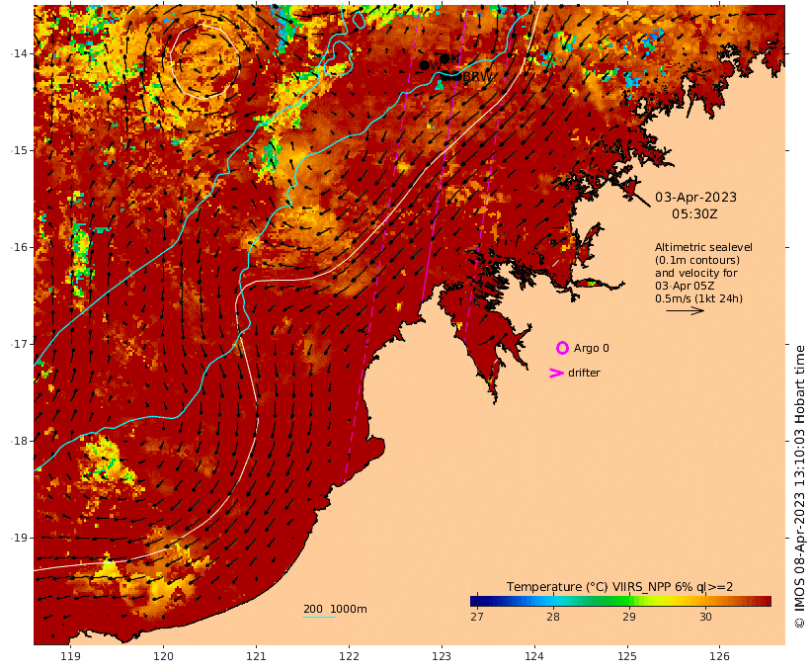Image resolution: width=810 pixels, height=672 pixels.
Task: Click the latitude axis label -15
Action: coord(21,150)
